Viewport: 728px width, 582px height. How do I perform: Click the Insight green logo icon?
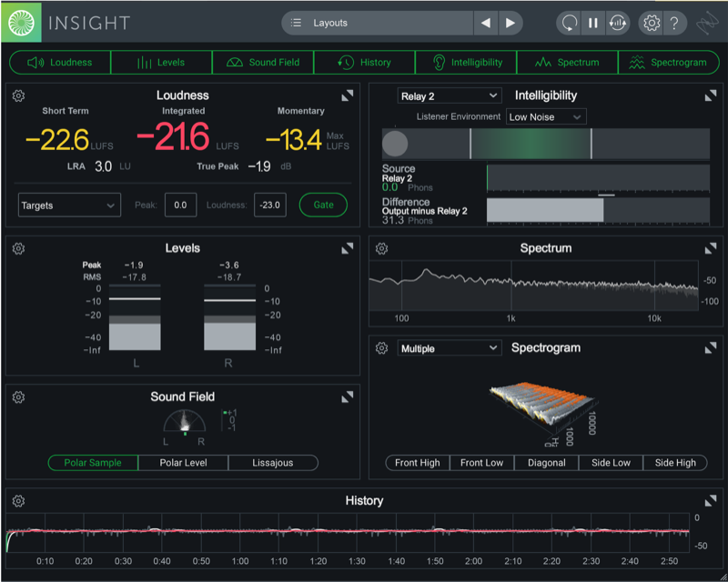point(21,22)
